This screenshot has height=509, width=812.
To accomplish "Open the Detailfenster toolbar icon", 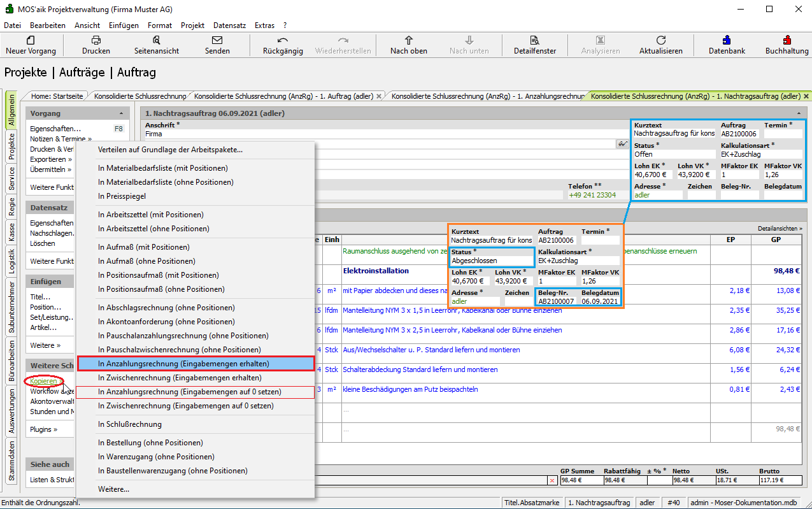I will (535, 40).
